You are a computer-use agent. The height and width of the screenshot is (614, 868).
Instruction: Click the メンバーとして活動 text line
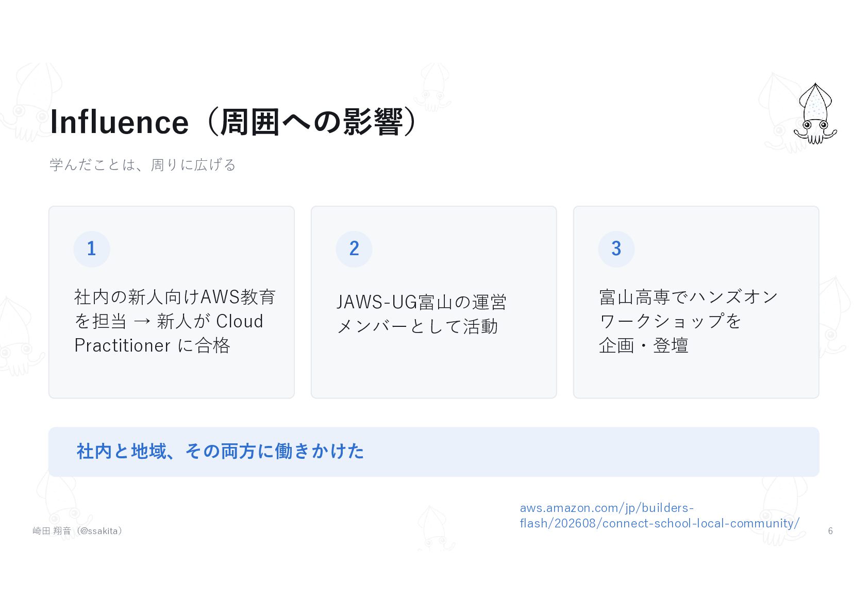click(x=418, y=326)
